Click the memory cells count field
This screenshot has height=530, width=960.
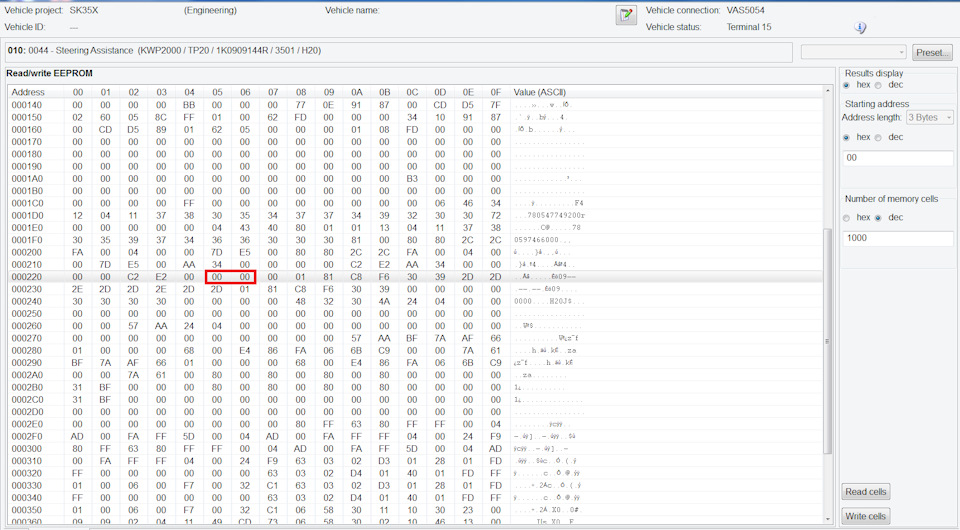(898, 238)
